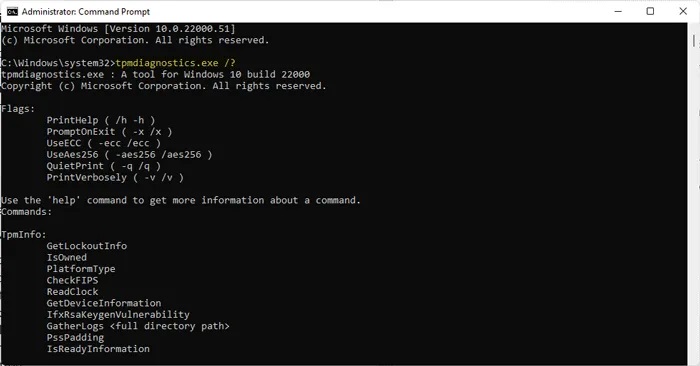The height and width of the screenshot is (366, 700).
Task: Click the 'QuietPrint ( -q /q )' line
Action: [x=103, y=166]
